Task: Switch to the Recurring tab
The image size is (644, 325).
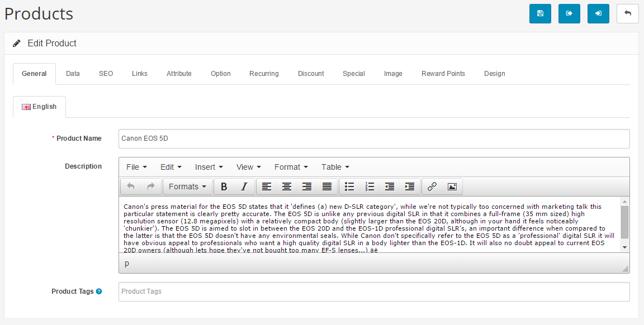Action: click(264, 74)
